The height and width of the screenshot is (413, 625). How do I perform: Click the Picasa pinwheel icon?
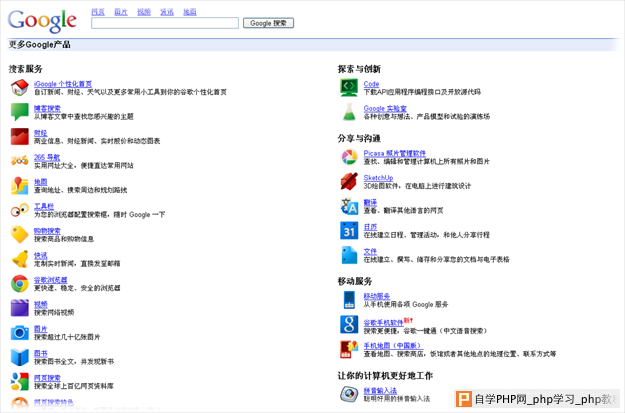[x=349, y=157]
